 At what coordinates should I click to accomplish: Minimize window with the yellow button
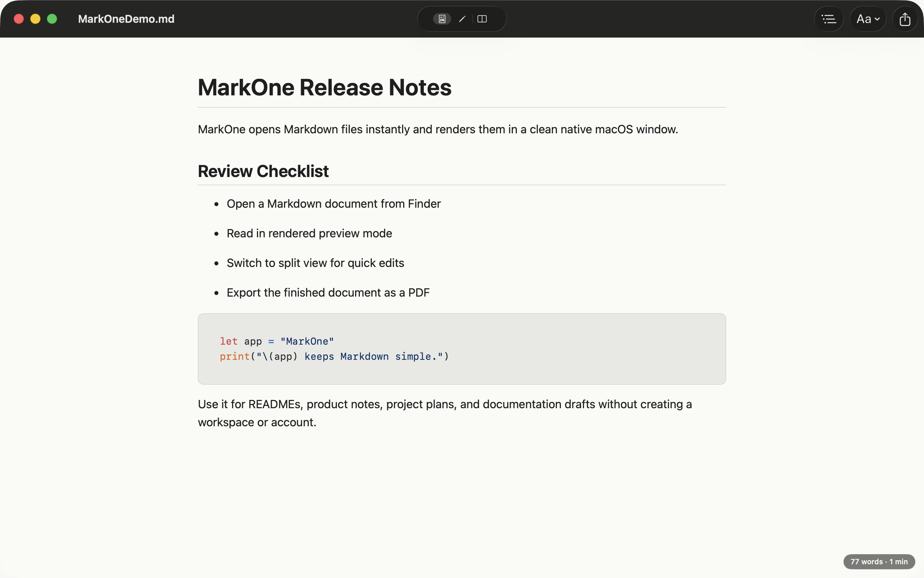[x=35, y=19]
